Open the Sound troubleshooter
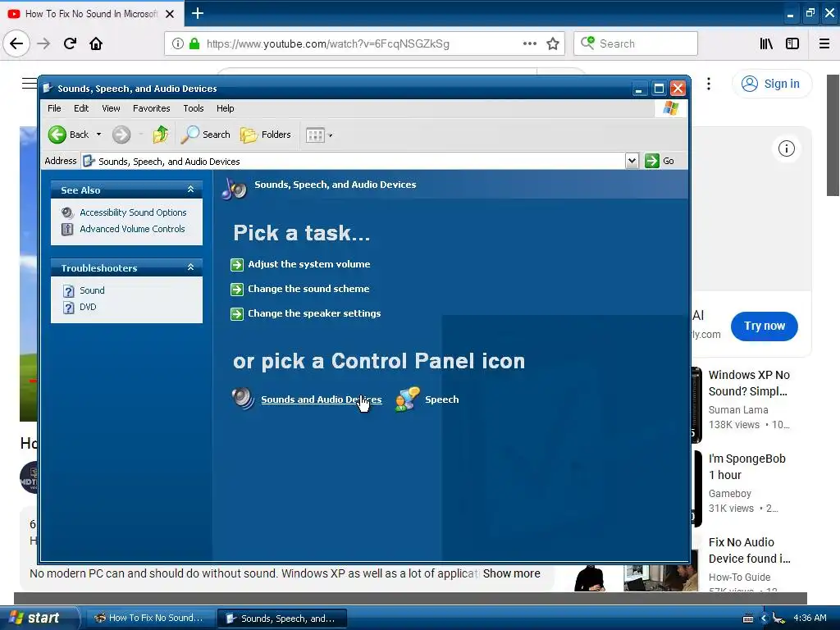 92,290
